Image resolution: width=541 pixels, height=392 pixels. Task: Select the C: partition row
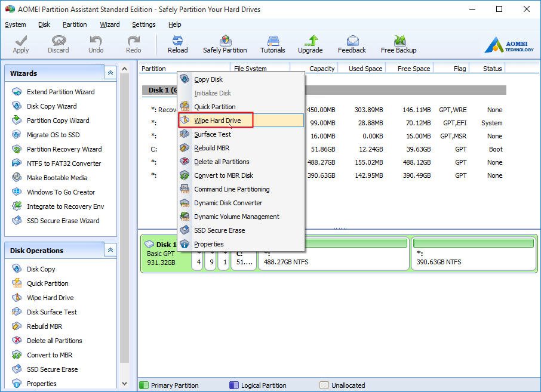(324, 149)
